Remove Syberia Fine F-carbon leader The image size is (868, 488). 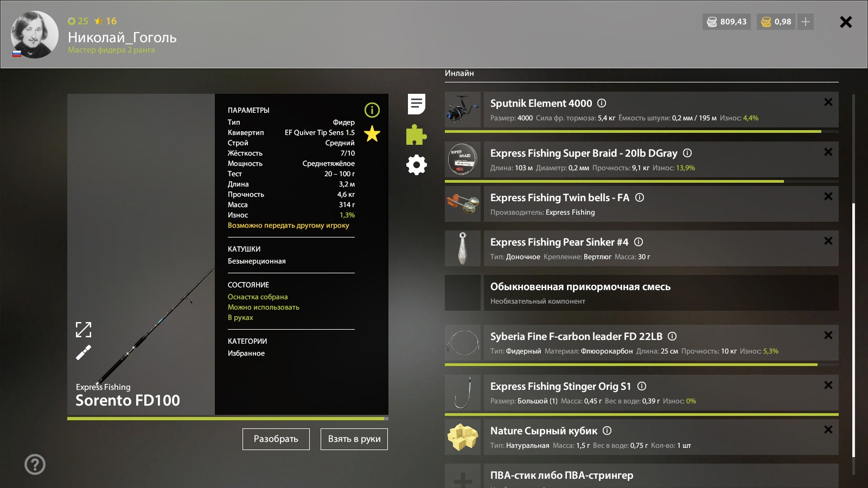tap(828, 335)
